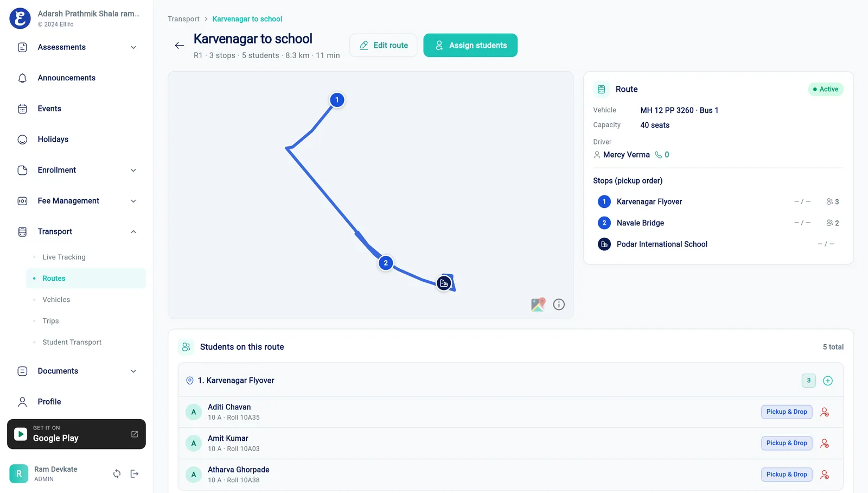Click the Events calendar icon
Screen dimensions: 868x493
point(22,109)
